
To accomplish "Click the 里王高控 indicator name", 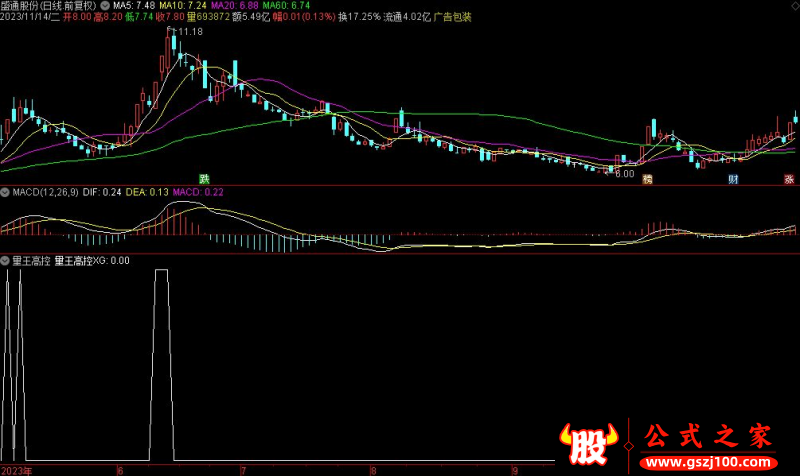I will click(x=32, y=261).
